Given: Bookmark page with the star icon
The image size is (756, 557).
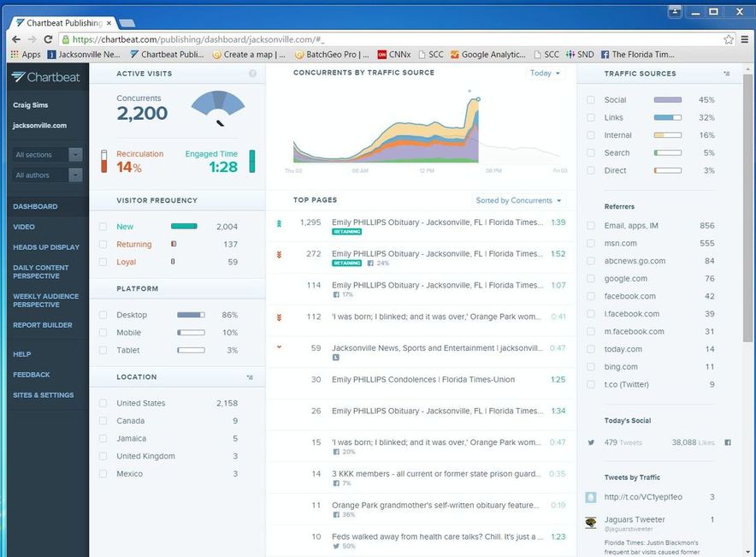Looking at the screenshot, I should [x=729, y=39].
